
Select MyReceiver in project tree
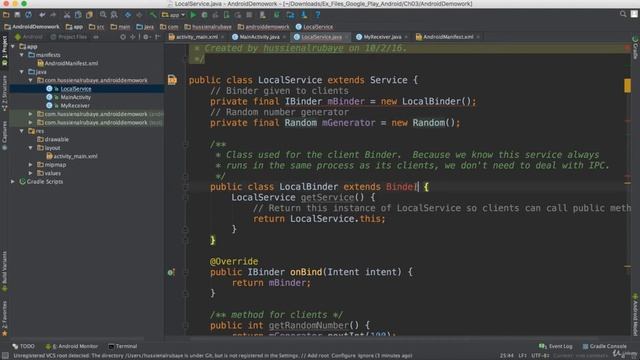coord(68,106)
